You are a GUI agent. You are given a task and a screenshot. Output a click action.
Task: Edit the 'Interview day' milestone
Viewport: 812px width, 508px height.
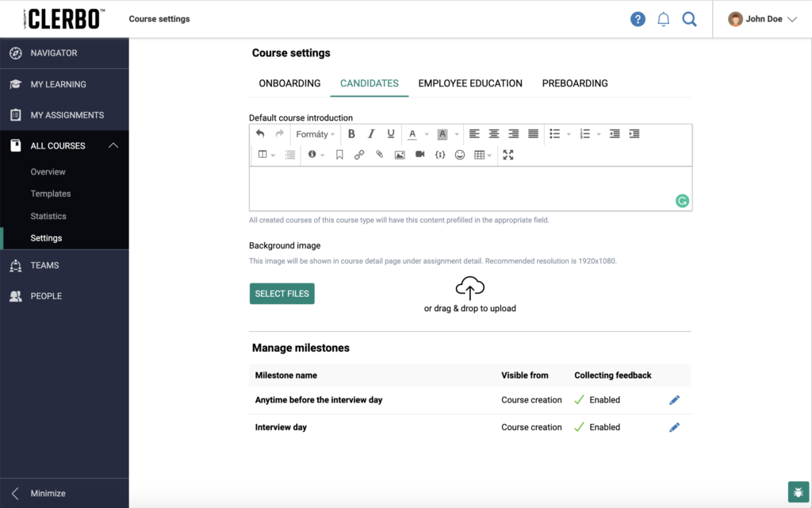click(x=674, y=427)
